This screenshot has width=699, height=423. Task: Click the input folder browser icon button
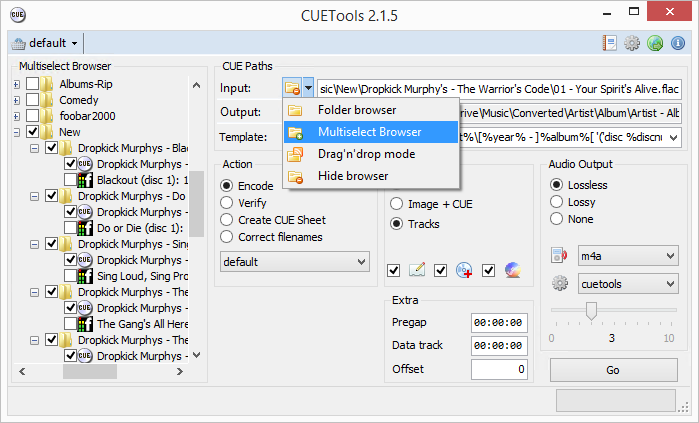tap(292, 88)
